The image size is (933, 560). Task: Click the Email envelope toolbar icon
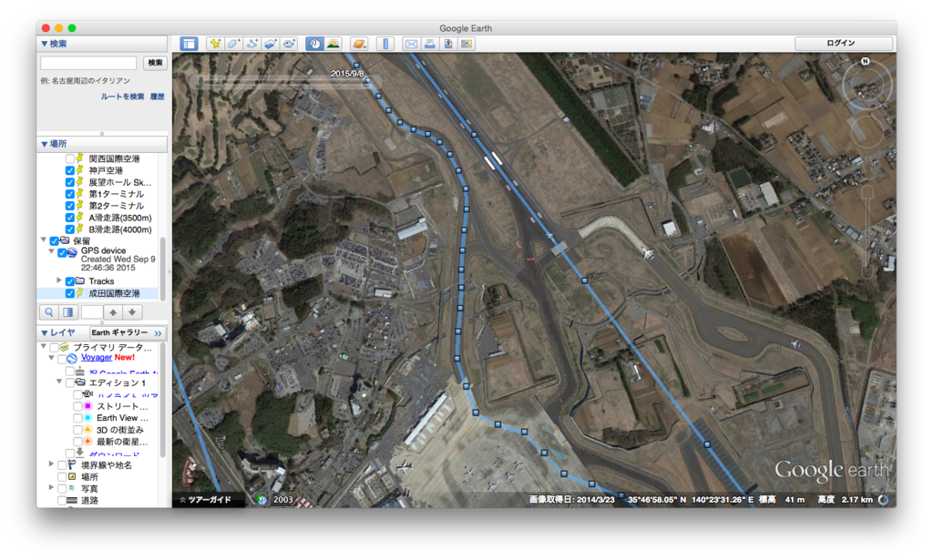point(411,44)
